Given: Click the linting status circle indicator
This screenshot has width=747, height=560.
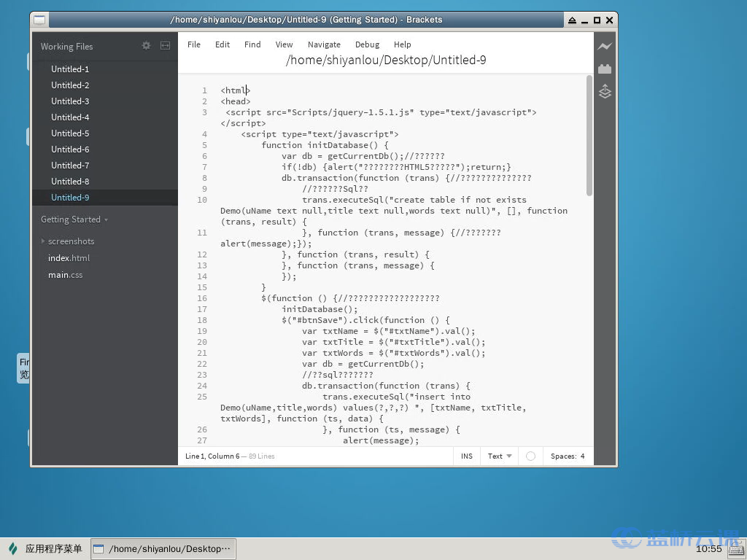Looking at the screenshot, I should [530, 456].
